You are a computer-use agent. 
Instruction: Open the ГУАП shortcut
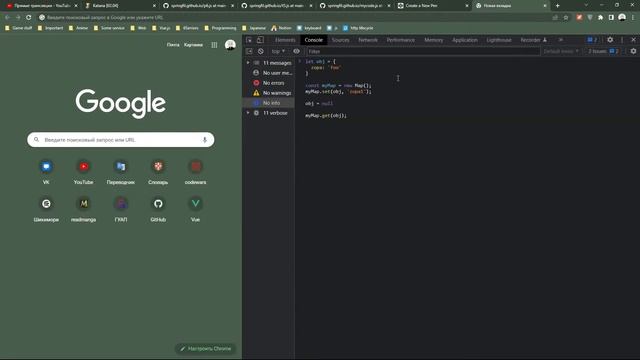point(121,209)
